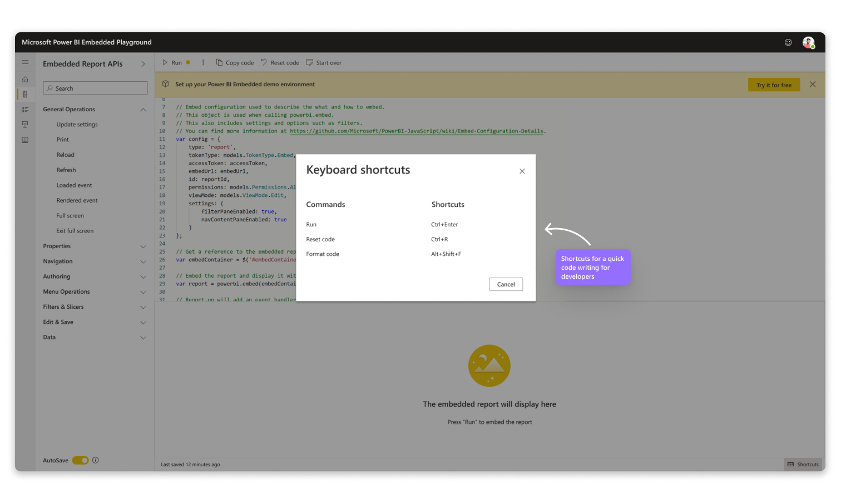Click in the Search input field
Image resolution: width=841 pixels, height=504 pixels.
tap(95, 88)
